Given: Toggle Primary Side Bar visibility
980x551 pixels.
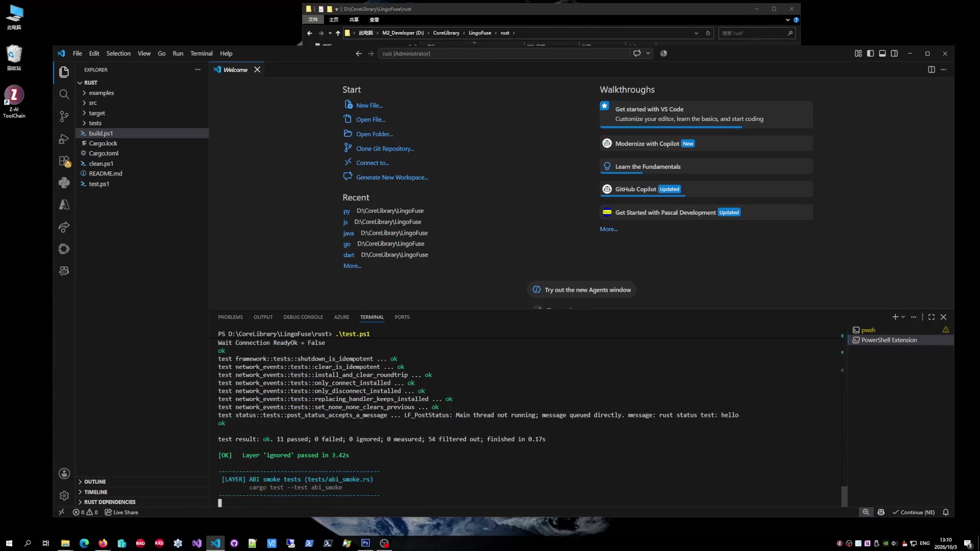Looking at the screenshot, I should coord(870,53).
